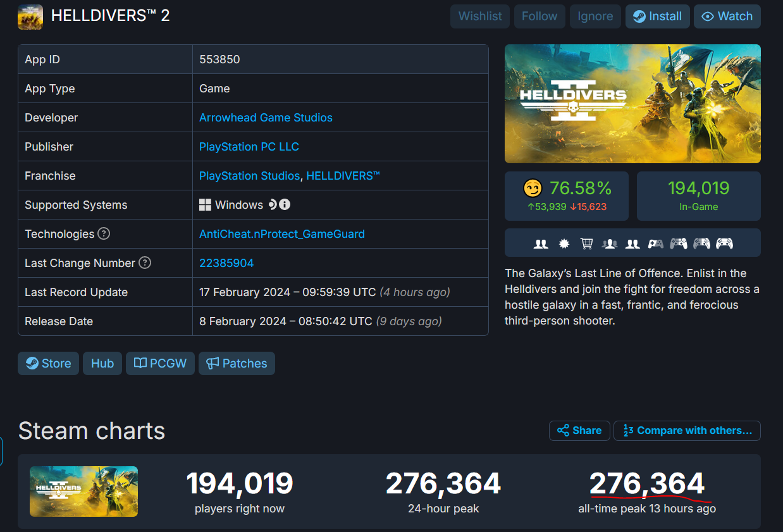The height and width of the screenshot is (532, 783).
Task: Open the Arrowhead Game Studios developer link
Action: pyautogui.click(x=266, y=118)
